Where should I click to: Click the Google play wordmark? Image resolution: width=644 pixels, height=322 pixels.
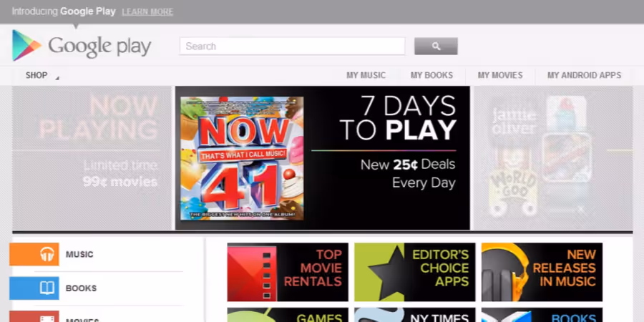(x=99, y=47)
